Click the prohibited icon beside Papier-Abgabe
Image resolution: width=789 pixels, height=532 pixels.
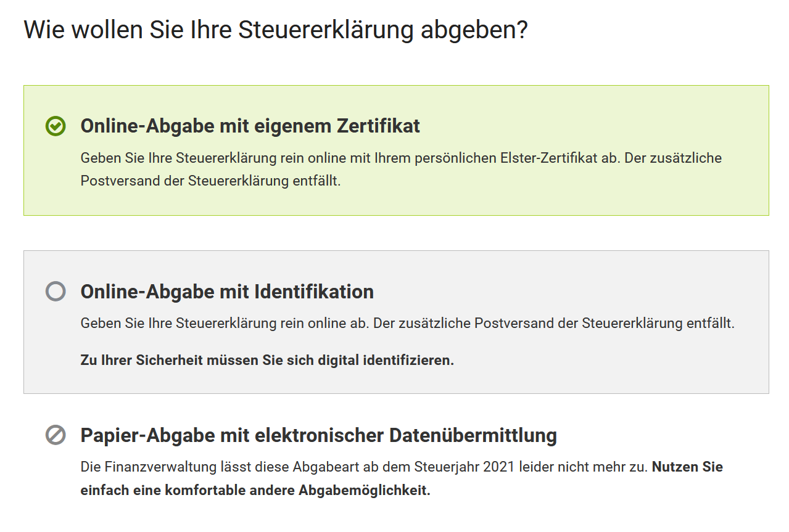click(x=56, y=435)
